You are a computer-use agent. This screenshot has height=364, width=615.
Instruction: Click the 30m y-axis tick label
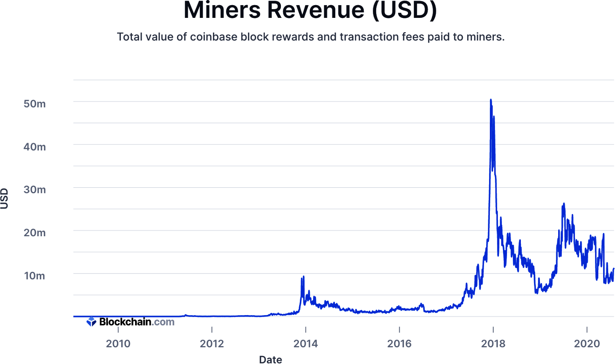(x=35, y=190)
